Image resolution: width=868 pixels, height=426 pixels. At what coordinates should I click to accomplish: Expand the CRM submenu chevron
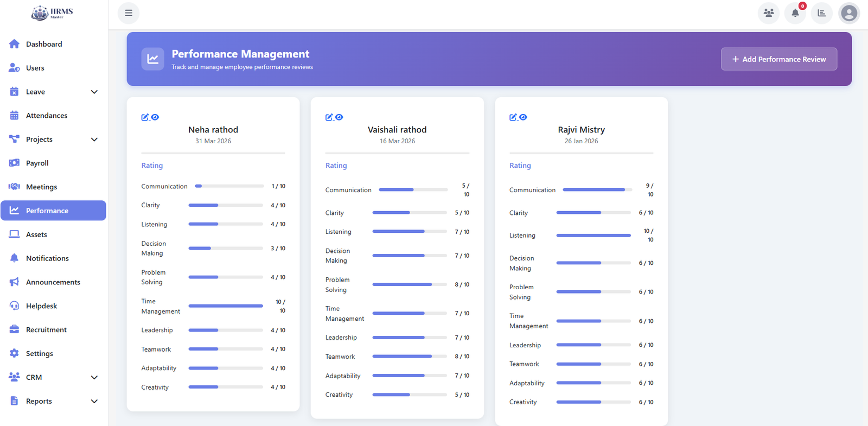[x=94, y=377]
